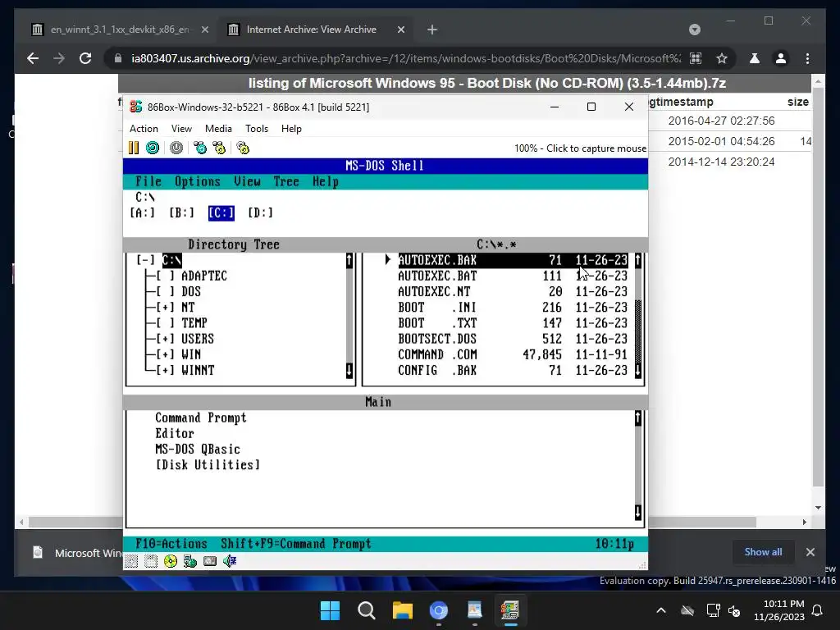Image resolution: width=840 pixels, height=630 pixels.
Task: Select DOS directory in tree
Action: [191, 291]
